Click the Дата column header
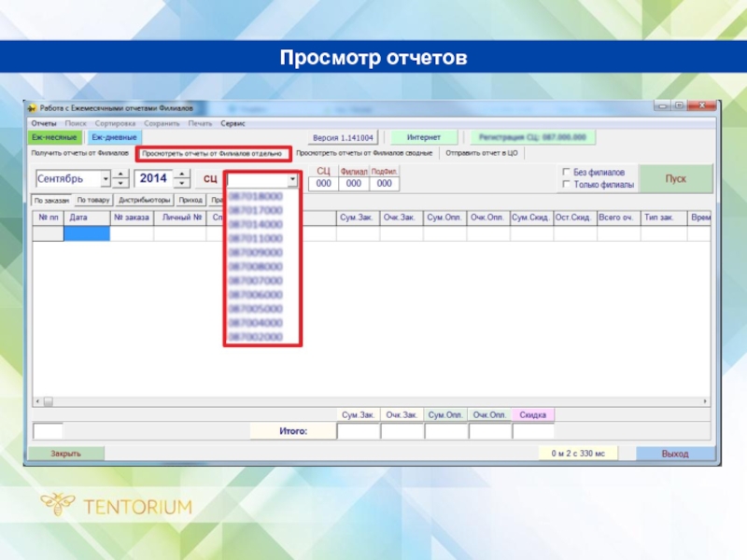The image size is (747, 560). (x=87, y=217)
